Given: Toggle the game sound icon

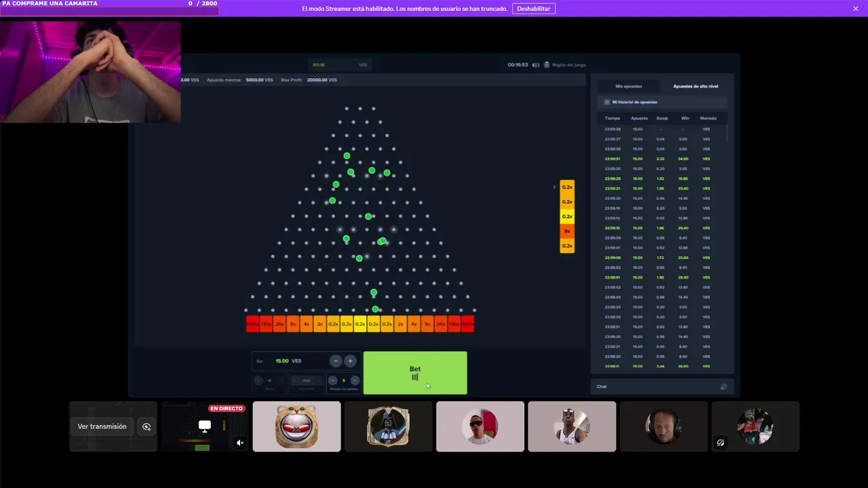Looking at the screenshot, I should 536,65.
